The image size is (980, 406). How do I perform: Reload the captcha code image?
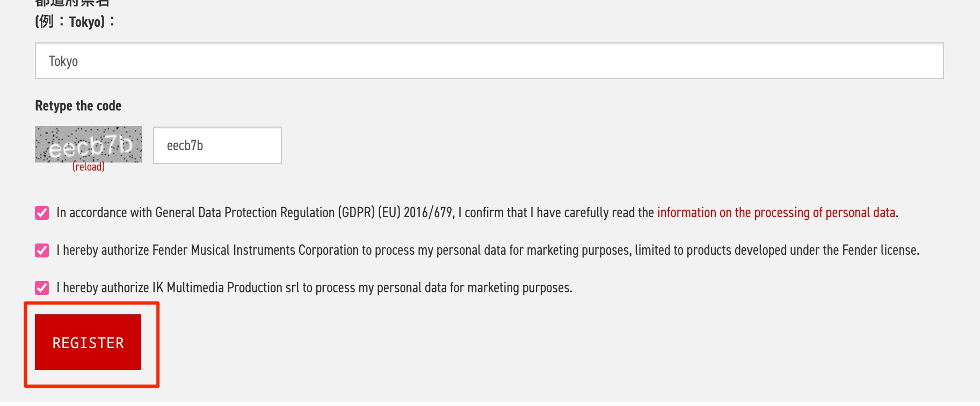(x=89, y=167)
